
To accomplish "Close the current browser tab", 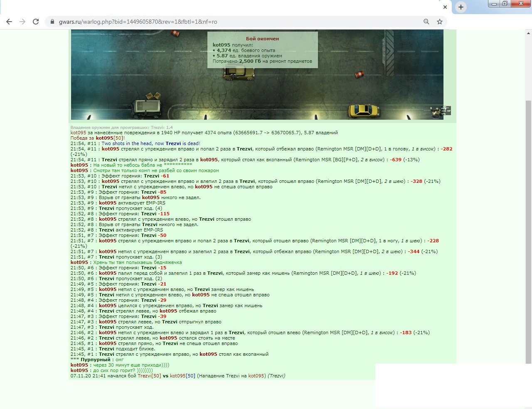I will pyautogui.click(x=445, y=7).
